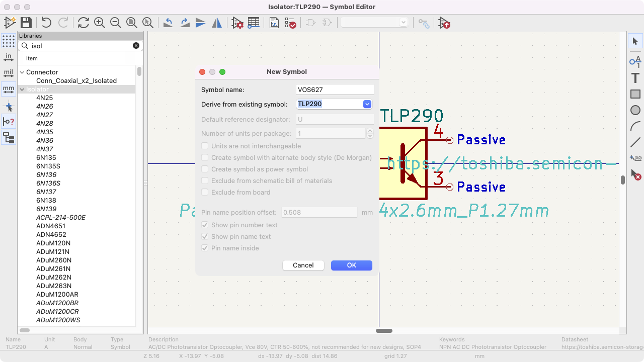644x362 pixels.
Task: Collapse the Isolator library
Action: coord(22,89)
